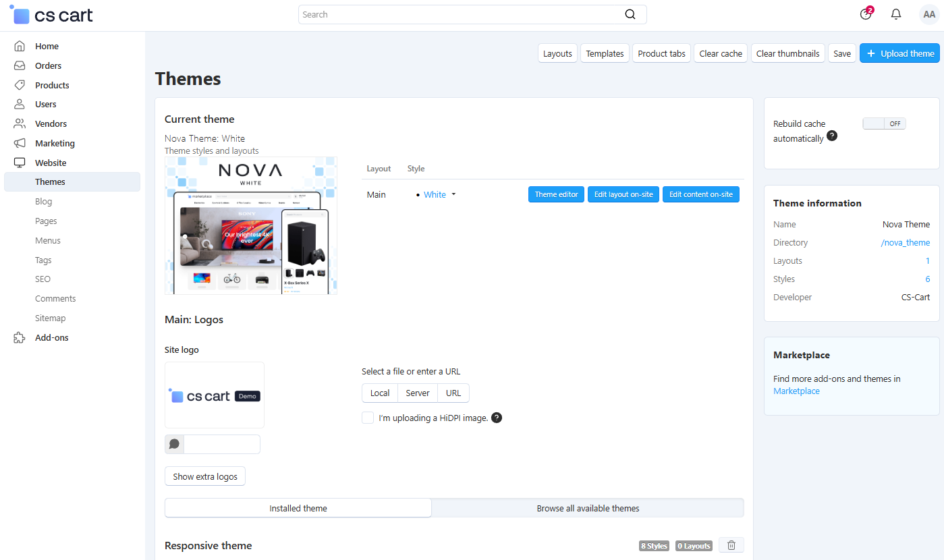Click the trash icon for Responsive theme
The width and height of the screenshot is (944, 560).
click(731, 545)
